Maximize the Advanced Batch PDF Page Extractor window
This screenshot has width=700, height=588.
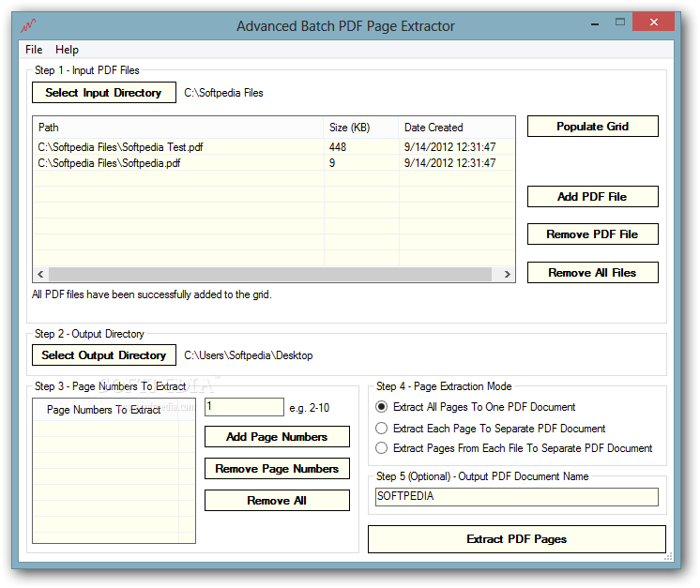coord(620,23)
